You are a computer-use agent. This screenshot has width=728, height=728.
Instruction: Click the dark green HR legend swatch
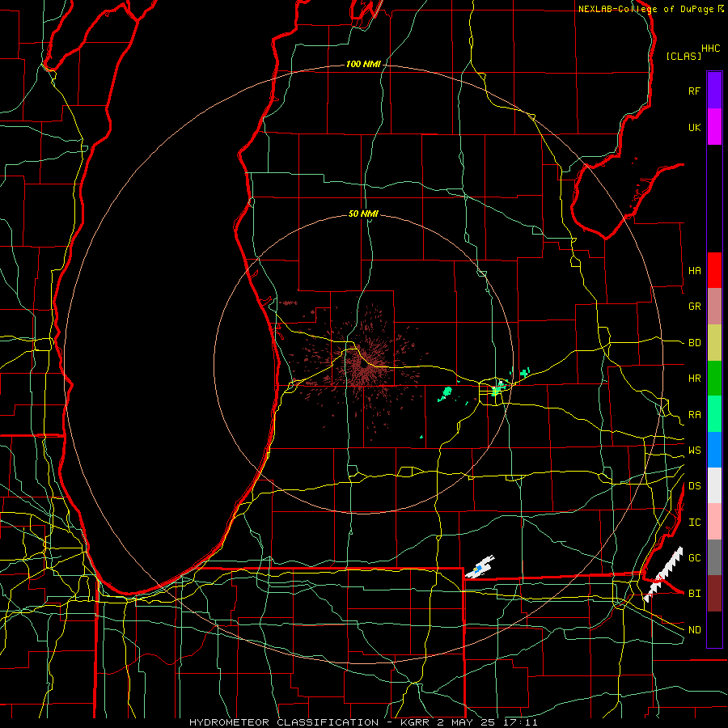click(x=714, y=379)
